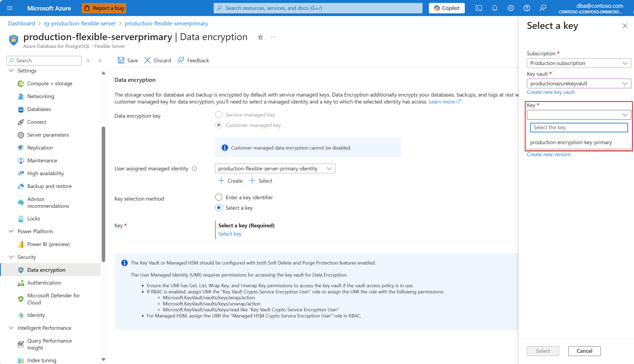Screen dimensions: 634x364
Task: Open the Cloud Shell icon
Action: tap(478, 8)
